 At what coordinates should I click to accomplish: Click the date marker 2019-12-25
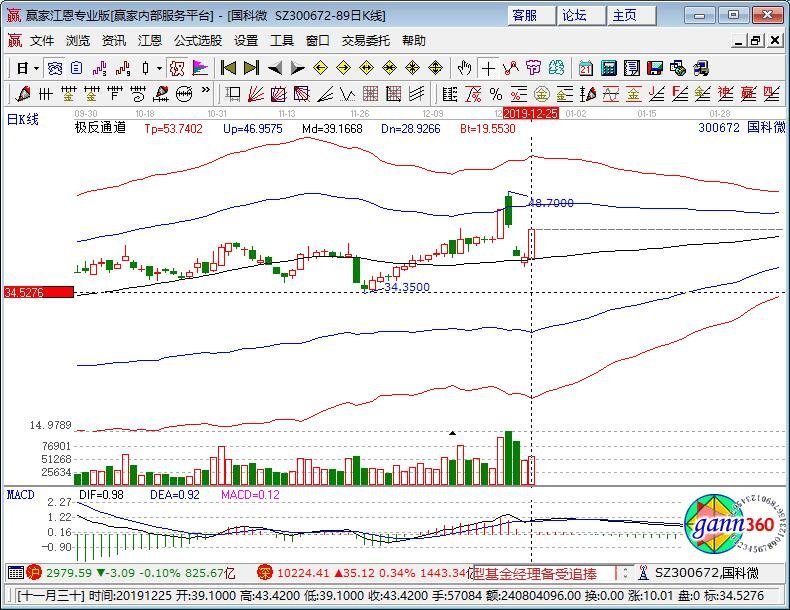[531, 113]
